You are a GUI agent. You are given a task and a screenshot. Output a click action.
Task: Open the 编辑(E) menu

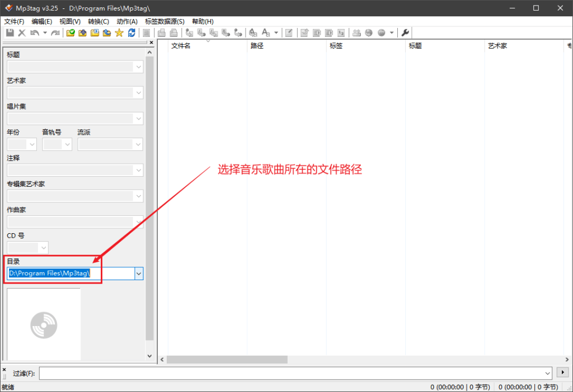pyautogui.click(x=42, y=22)
